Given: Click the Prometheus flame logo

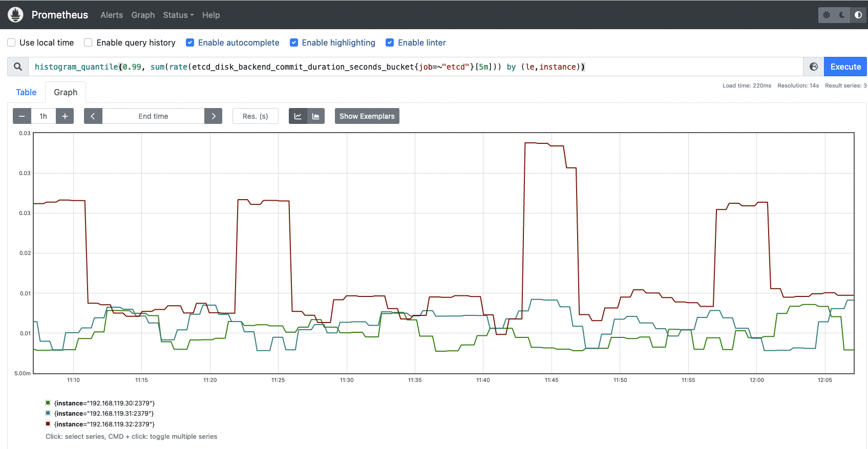Looking at the screenshot, I should [x=16, y=15].
